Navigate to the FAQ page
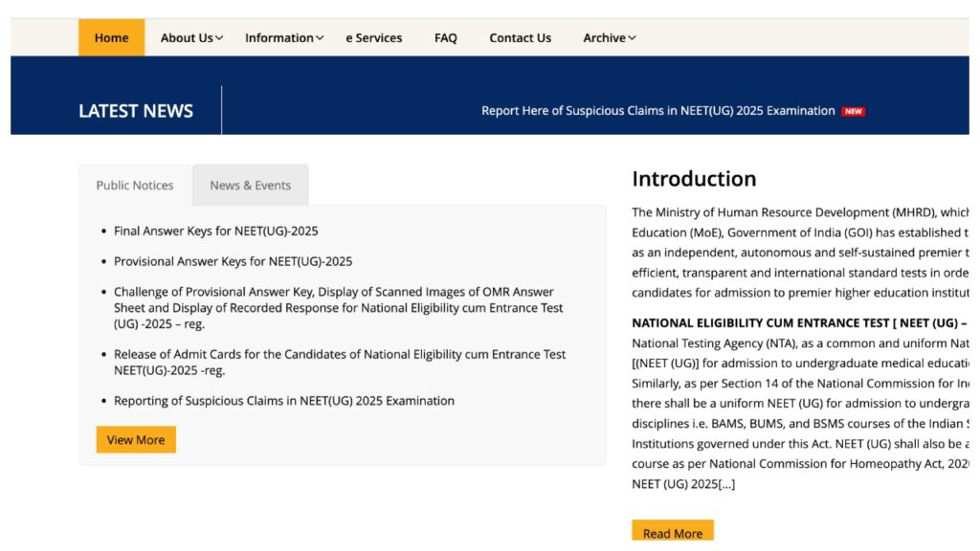980x551 pixels. (445, 37)
